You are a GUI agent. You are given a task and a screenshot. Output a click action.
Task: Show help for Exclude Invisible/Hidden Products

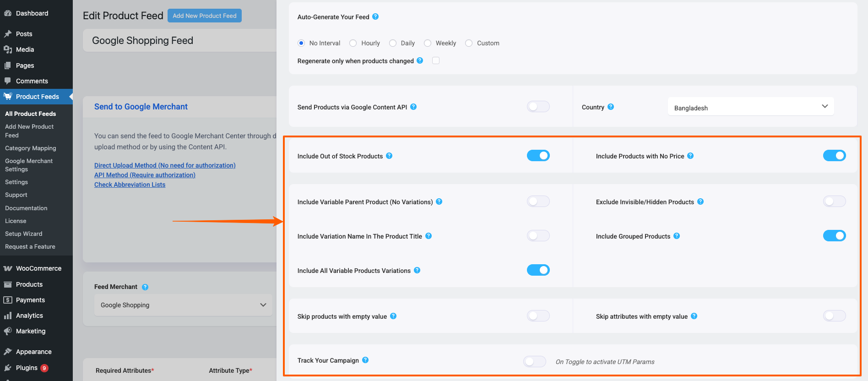coord(700,201)
